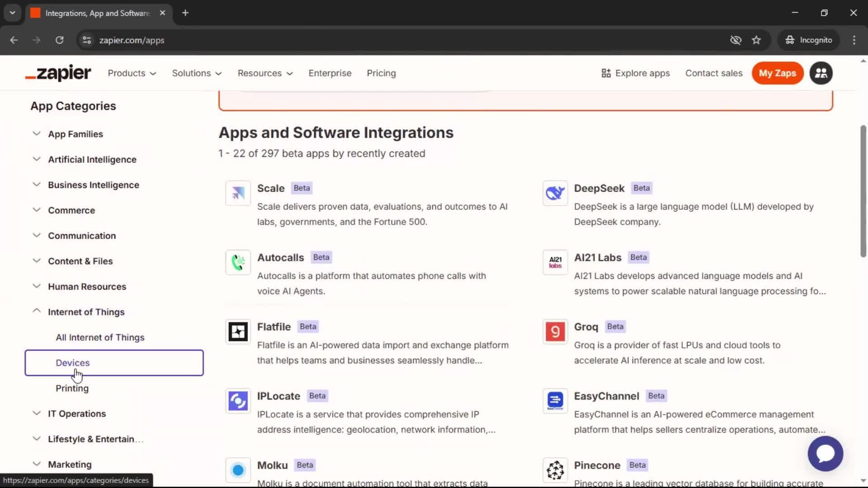
Task: Expand the Artificial Intelligence category
Action: 37,159
